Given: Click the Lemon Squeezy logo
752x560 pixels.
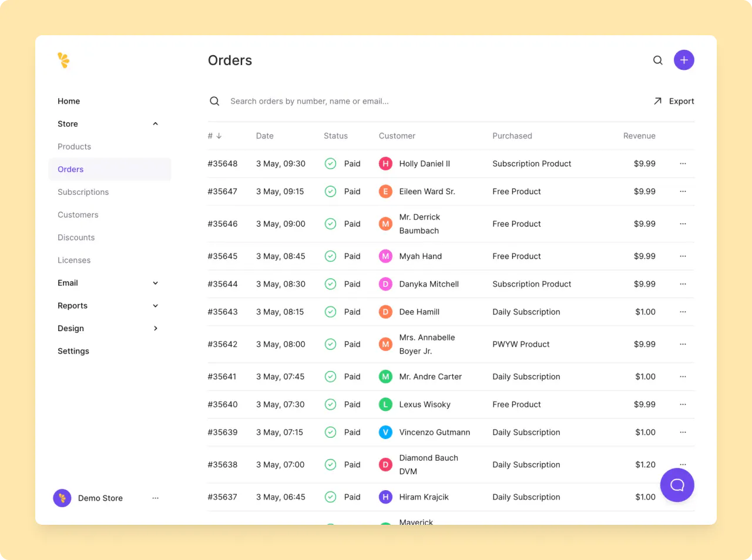Looking at the screenshot, I should (x=63, y=60).
